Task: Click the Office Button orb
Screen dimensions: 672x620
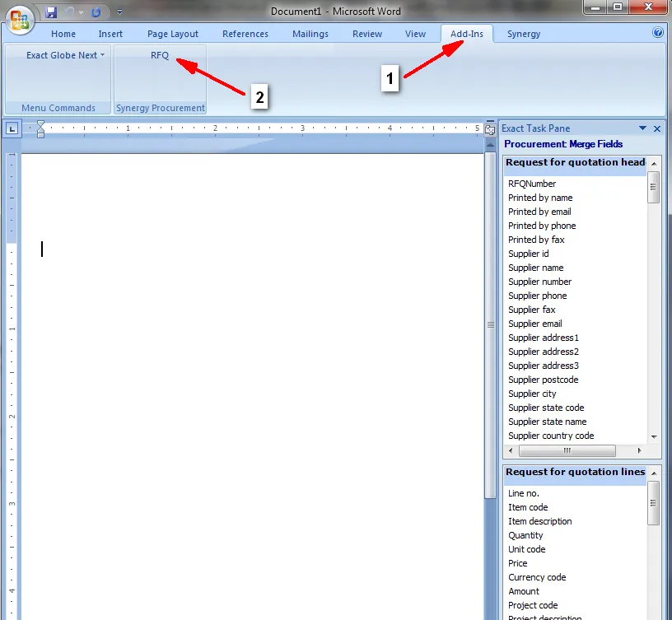Action: 20,18
